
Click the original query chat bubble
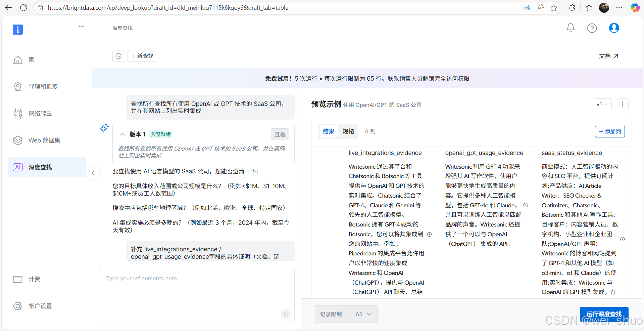(210, 107)
